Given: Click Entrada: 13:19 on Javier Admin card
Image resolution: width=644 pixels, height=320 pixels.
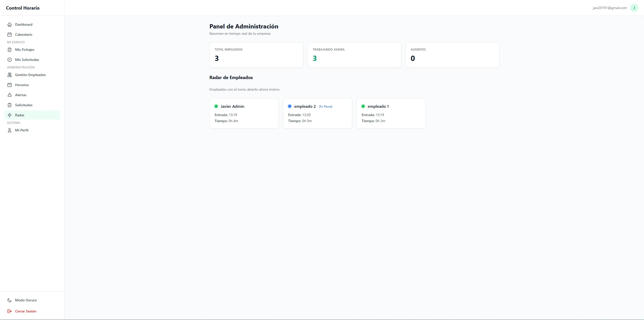Looking at the screenshot, I should pos(226,115).
